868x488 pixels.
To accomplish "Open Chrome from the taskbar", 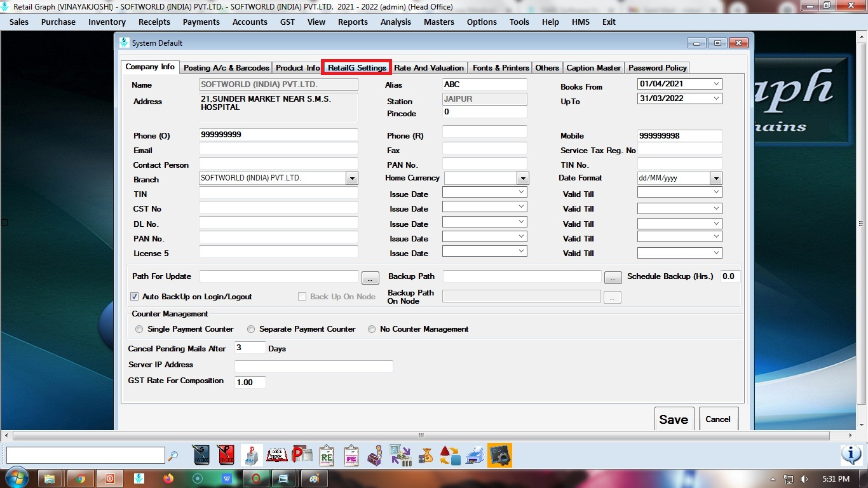I will coord(81,478).
